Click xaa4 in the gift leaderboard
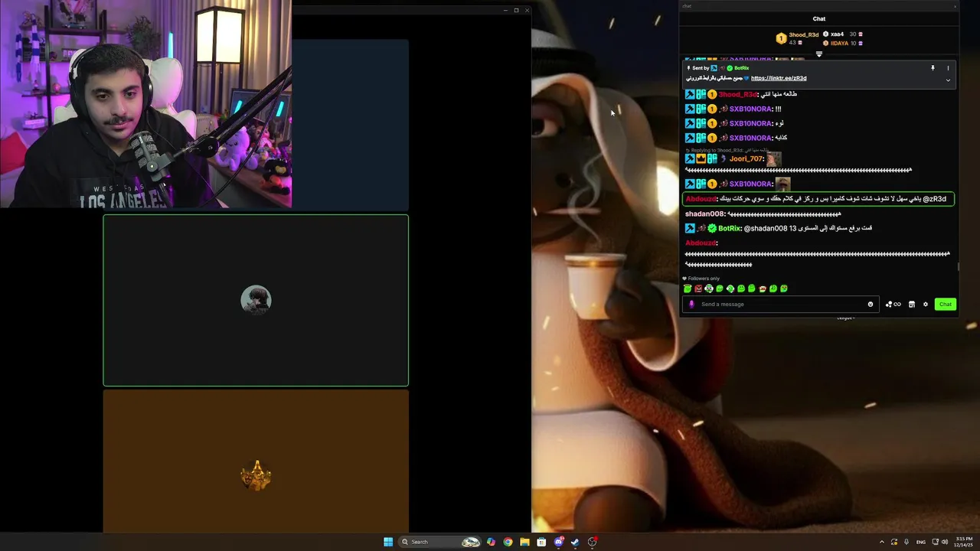Screen dimensions: 980x551 pyautogui.click(x=837, y=34)
